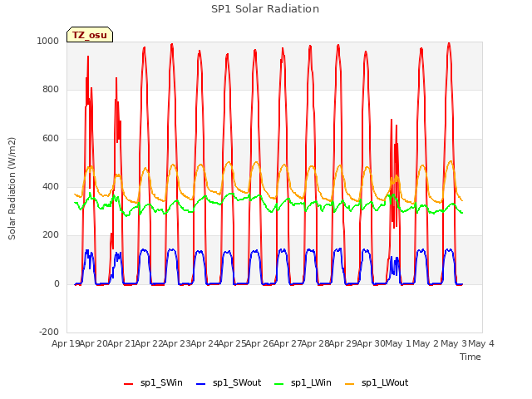Click the blue sp1_SWout legend swatch

coord(201,384)
